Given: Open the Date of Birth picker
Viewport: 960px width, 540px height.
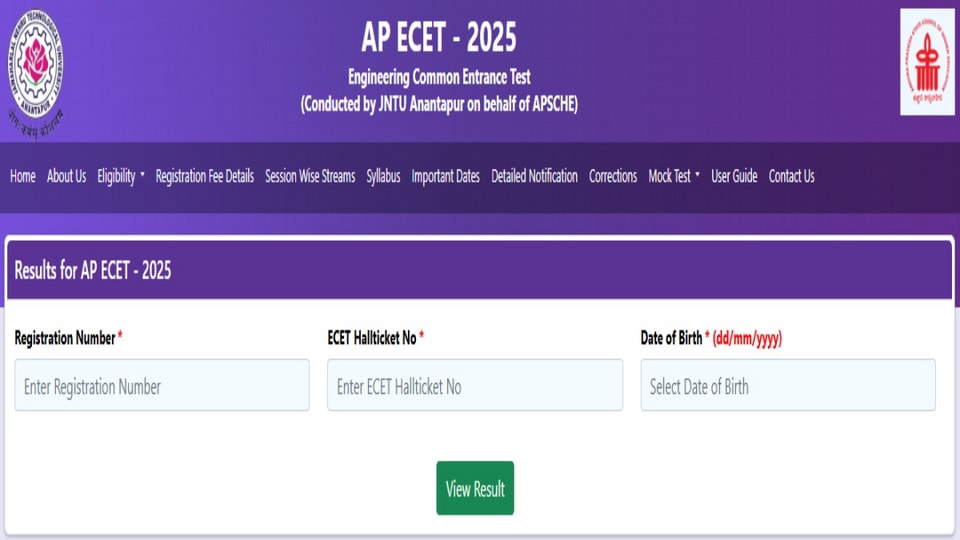Looking at the screenshot, I should [x=788, y=386].
